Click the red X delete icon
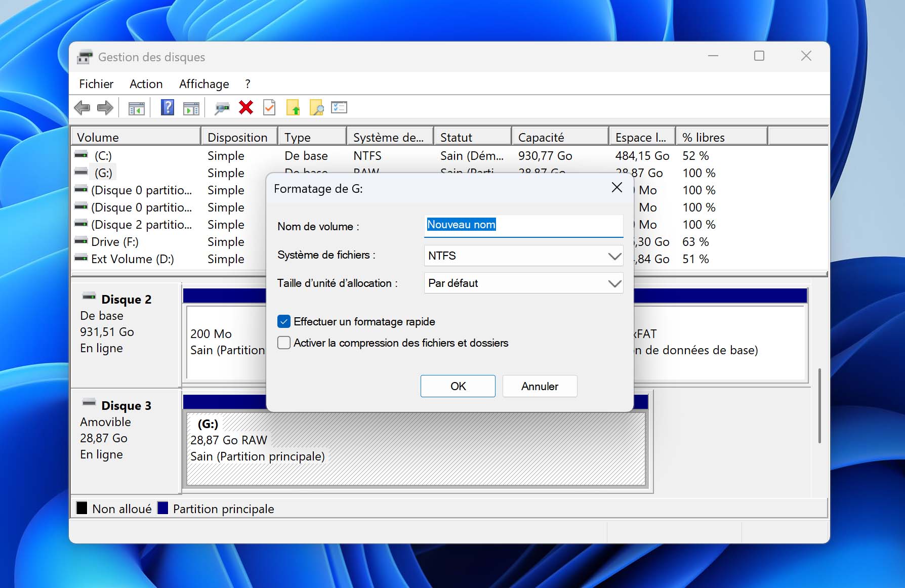This screenshot has width=905, height=588. (x=246, y=108)
